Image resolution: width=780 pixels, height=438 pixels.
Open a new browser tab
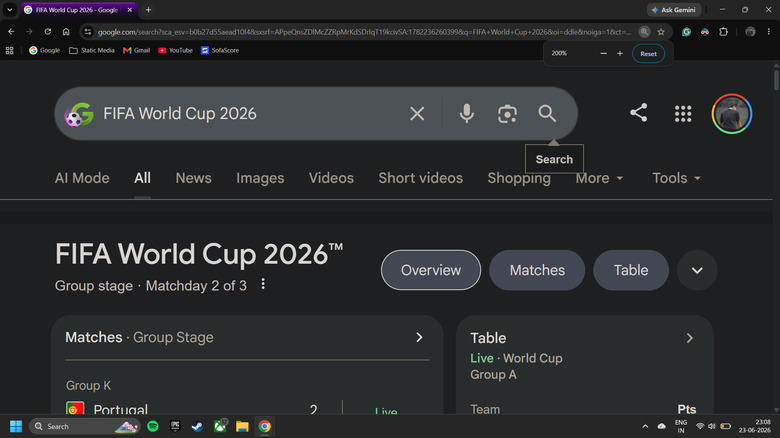(148, 9)
